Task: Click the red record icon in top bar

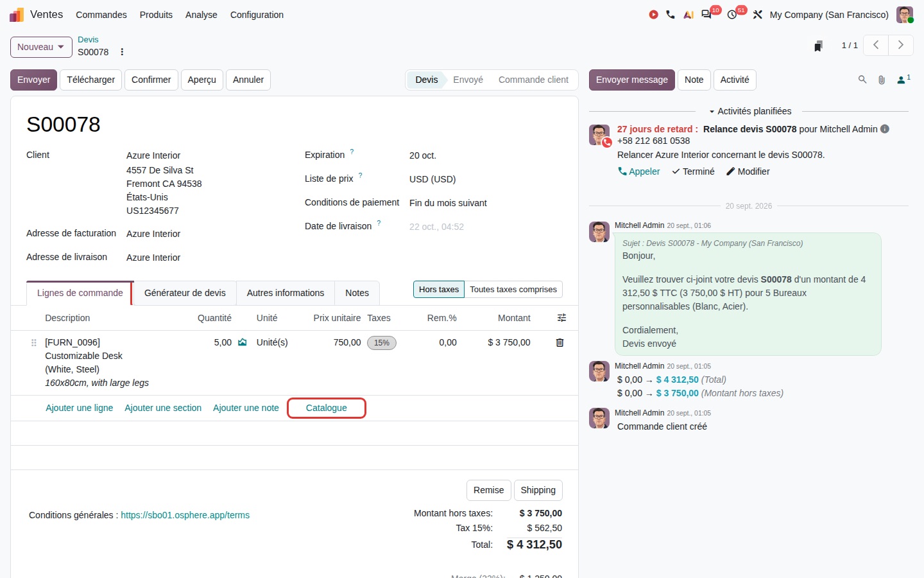Action: (653, 14)
